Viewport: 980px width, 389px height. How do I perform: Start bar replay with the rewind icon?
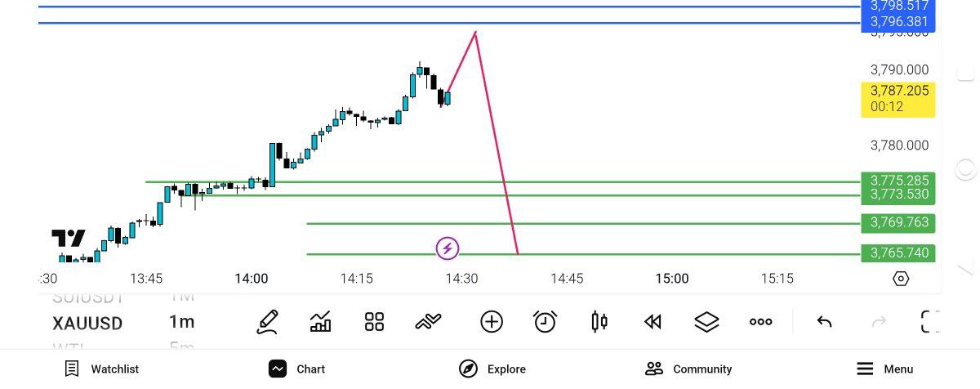click(652, 322)
